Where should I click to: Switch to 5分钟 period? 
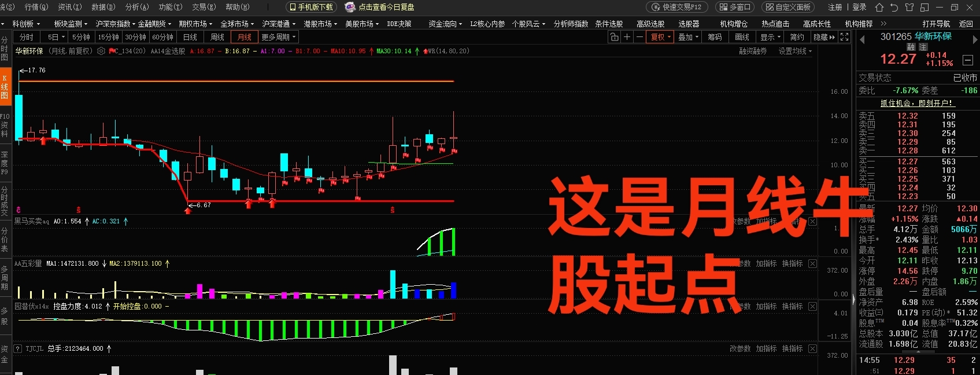pyautogui.click(x=81, y=37)
